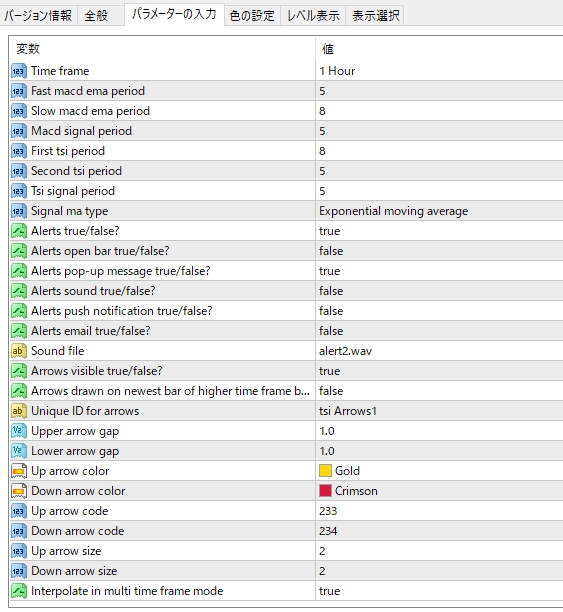Select the Fast macd ema period value field

click(439, 91)
